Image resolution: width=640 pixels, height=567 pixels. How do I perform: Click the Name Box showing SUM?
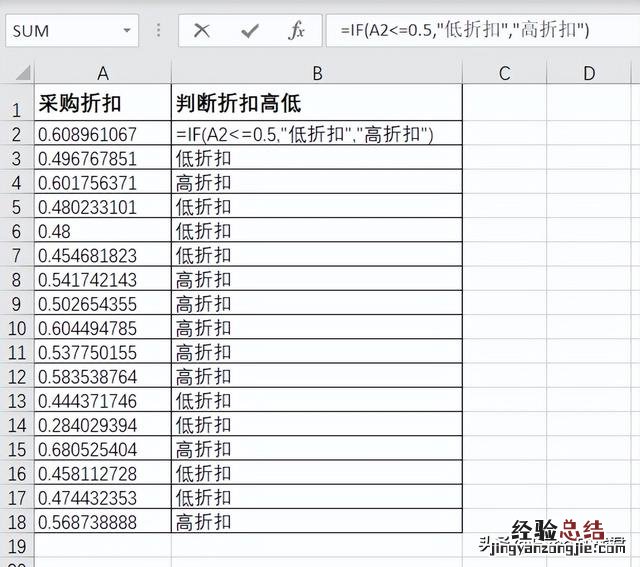pos(60,30)
